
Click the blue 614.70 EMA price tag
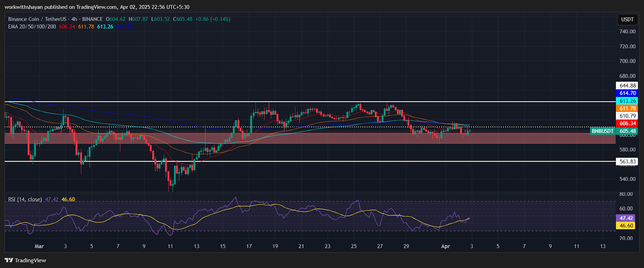point(627,93)
